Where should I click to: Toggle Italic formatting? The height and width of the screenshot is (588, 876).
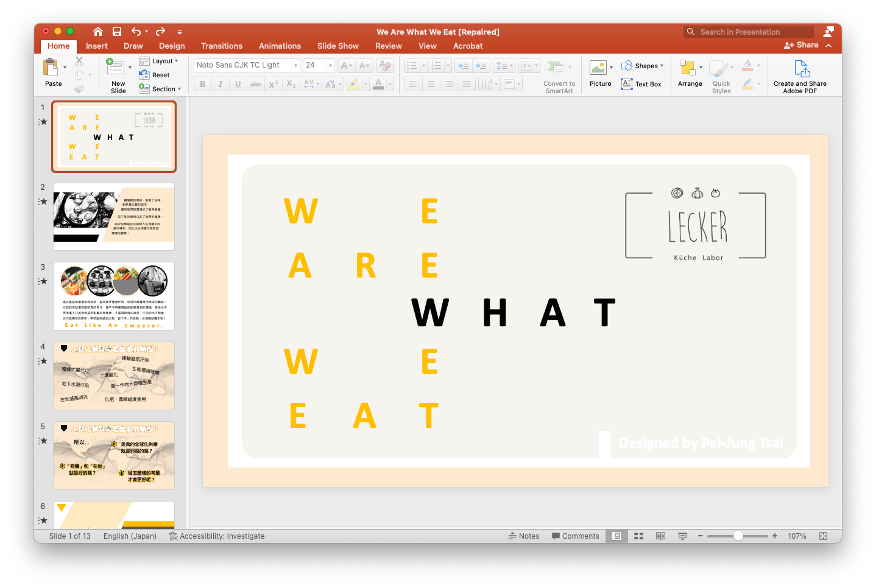[220, 84]
